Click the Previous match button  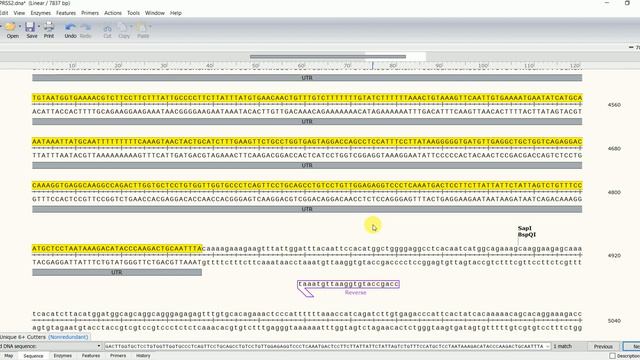click(x=603, y=346)
